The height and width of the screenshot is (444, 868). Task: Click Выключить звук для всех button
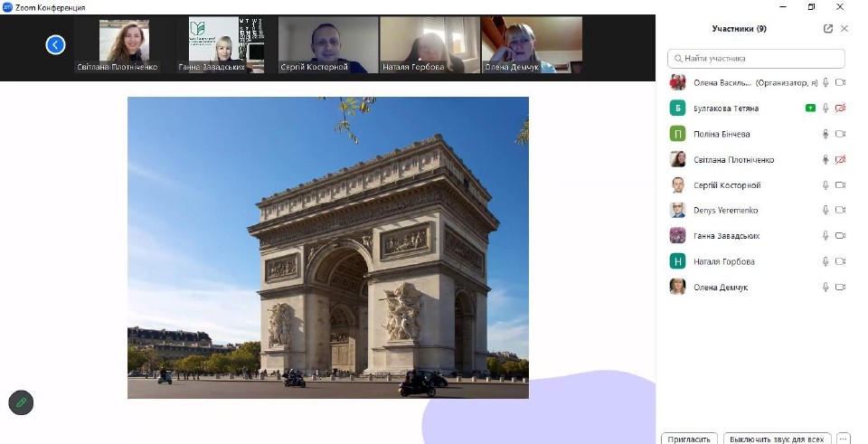[778, 439]
